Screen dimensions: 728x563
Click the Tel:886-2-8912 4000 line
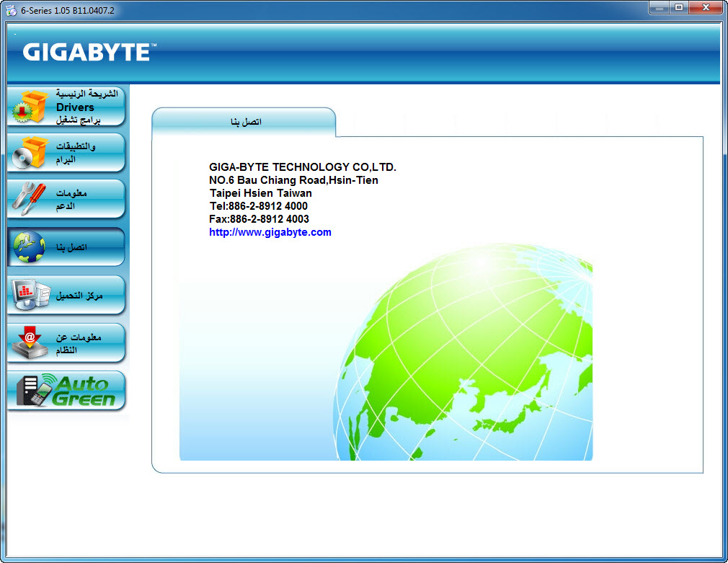pyautogui.click(x=258, y=205)
